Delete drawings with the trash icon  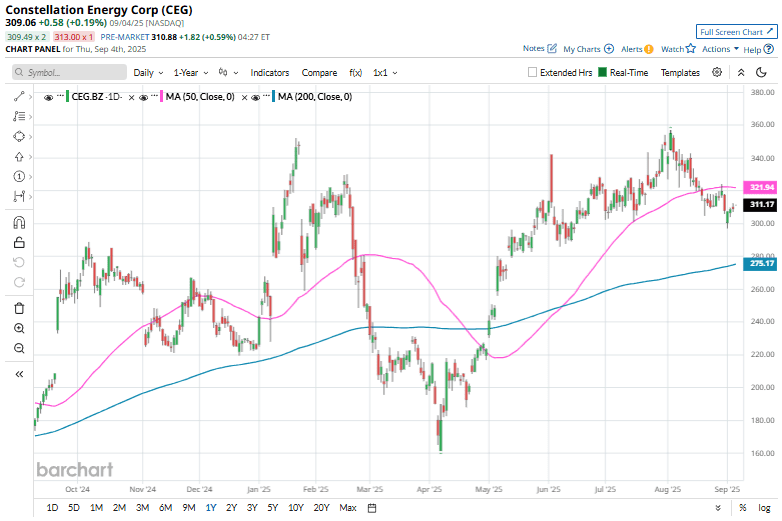[19, 308]
